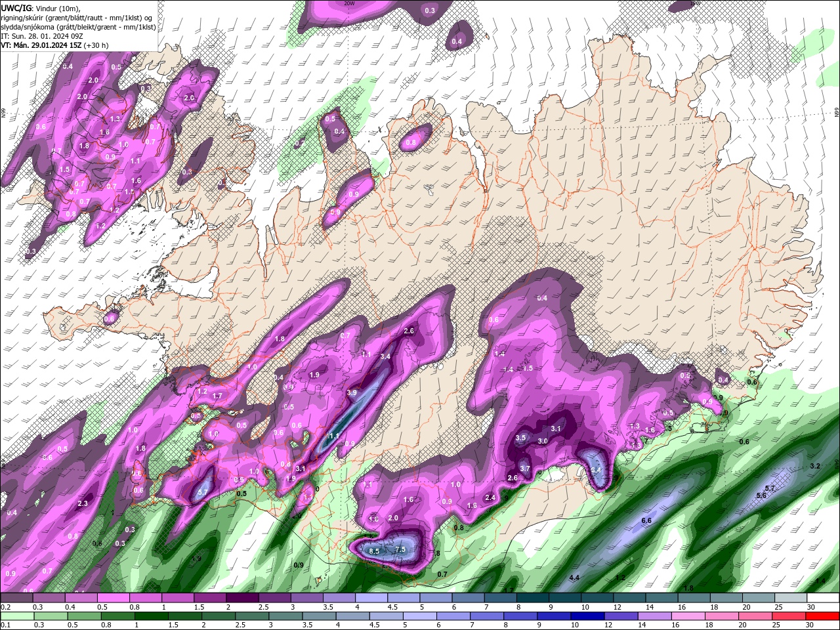Click the 5.7 rain value on the map
This screenshot has width=840, height=630.
770,488
